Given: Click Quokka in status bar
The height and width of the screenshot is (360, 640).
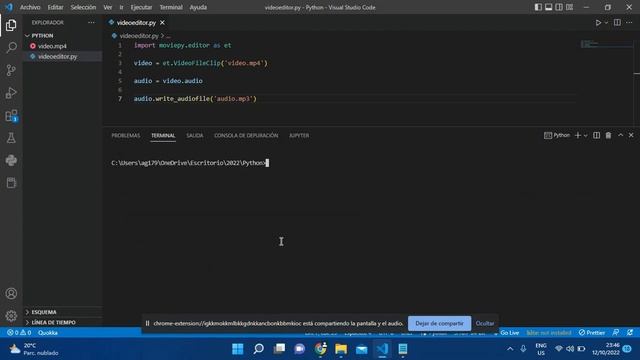Looking at the screenshot, I should coord(48,333).
